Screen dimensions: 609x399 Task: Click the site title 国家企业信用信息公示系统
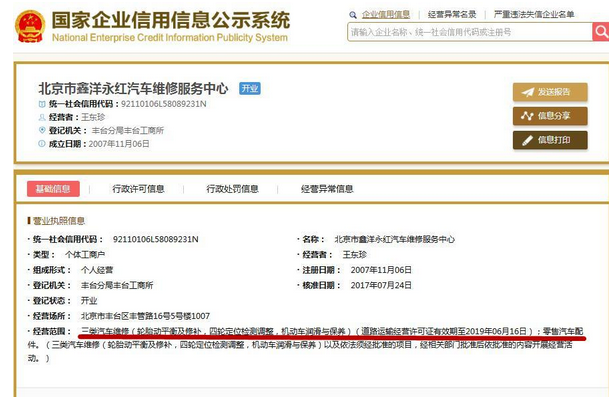pyautogui.click(x=171, y=20)
